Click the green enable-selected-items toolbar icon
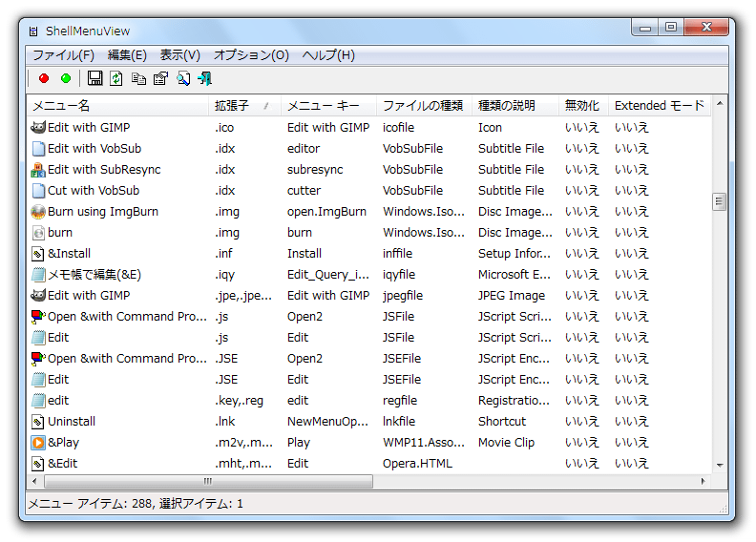756x542 pixels. point(66,78)
